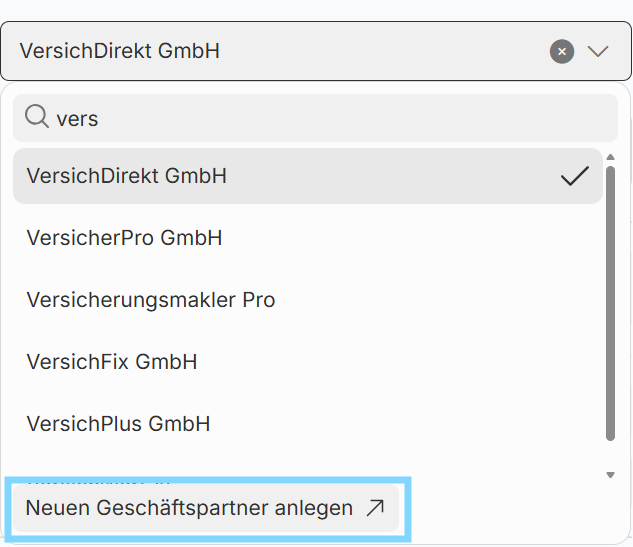Focus the search field containing 'vers'
The image size is (633, 547).
click(315, 118)
